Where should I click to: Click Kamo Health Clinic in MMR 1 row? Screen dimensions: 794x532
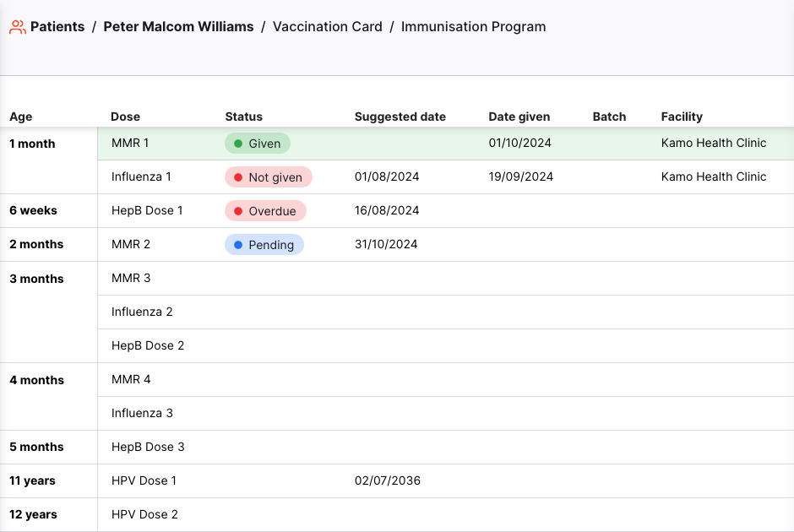click(713, 144)
